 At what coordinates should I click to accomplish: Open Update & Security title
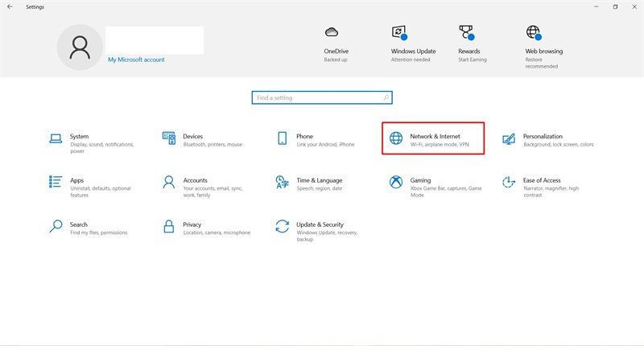(320, 224)
